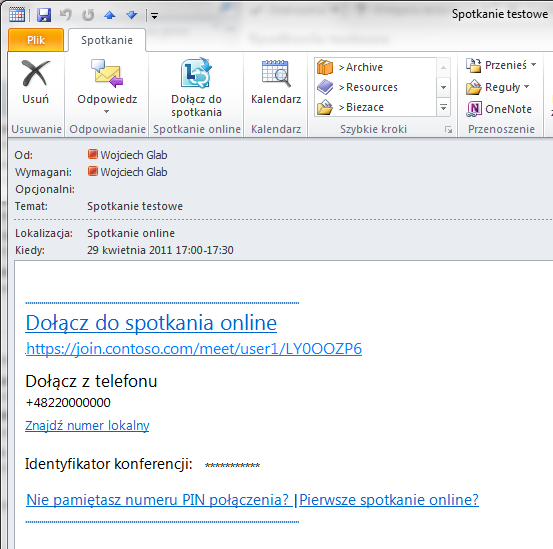Click the date 29 kwietnia 2011 17:00-17:30
This screenshot has width=553, height=549.
click(160, 250)
